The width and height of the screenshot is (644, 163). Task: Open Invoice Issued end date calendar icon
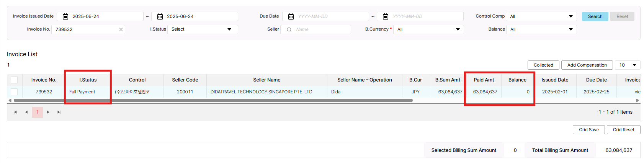point(160,16)
